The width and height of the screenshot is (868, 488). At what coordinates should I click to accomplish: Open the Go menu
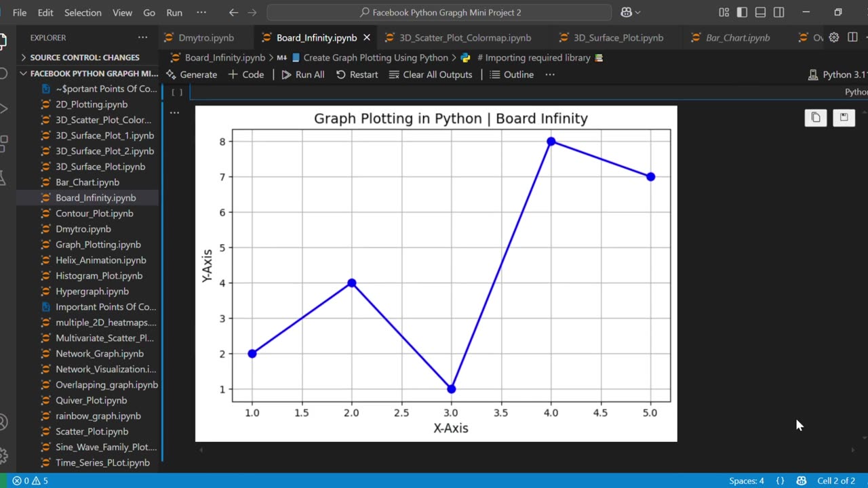click(149, 12)
